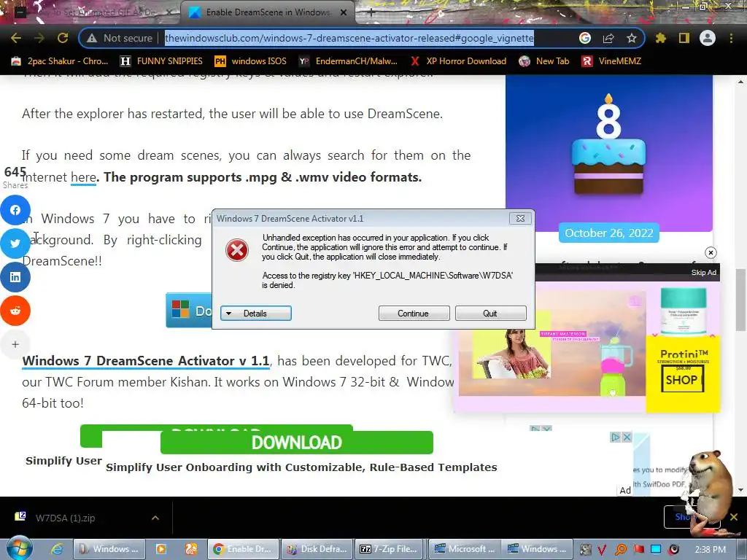The width and height of the screenshot is (747, 560).
Task: Click Skip Ad on video ad
Action: click(x=704, y=273)
